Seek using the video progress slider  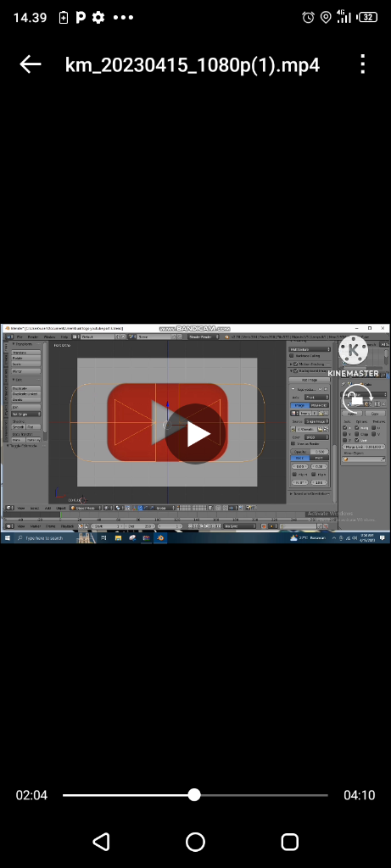[195, 795]
